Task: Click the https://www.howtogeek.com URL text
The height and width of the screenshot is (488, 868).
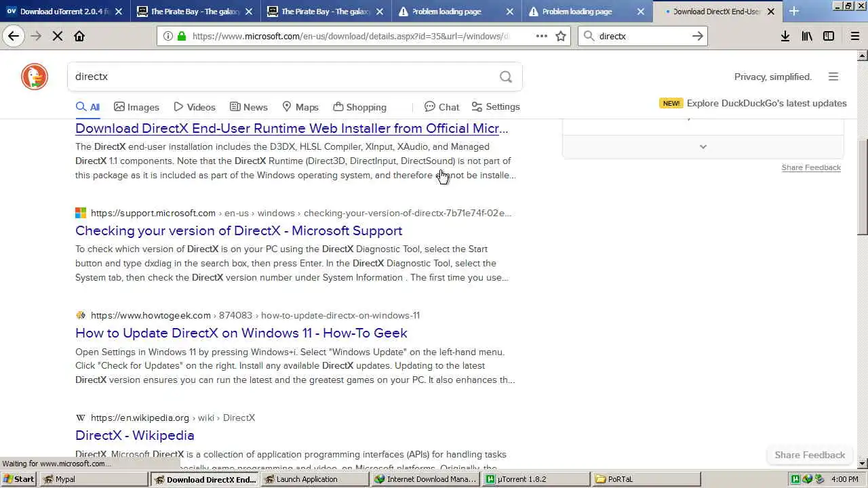Action: 151,315
